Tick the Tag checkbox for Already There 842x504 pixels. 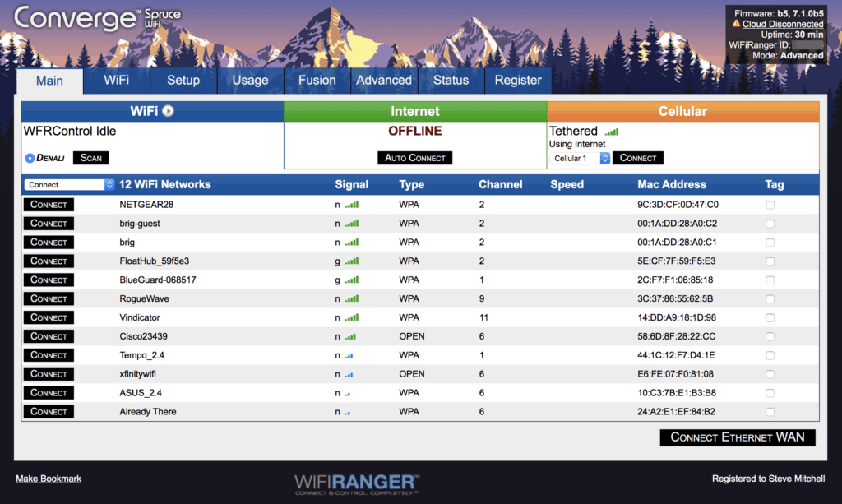click(770, 412)
